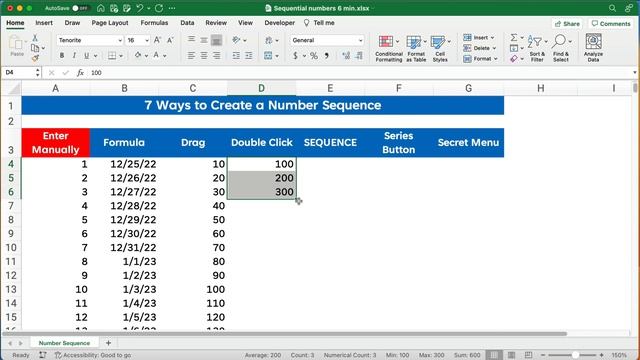The height and width of the screenshot is (360, 640).
Task: Apply Comma Style format
Action: click(x=327, y=56)
